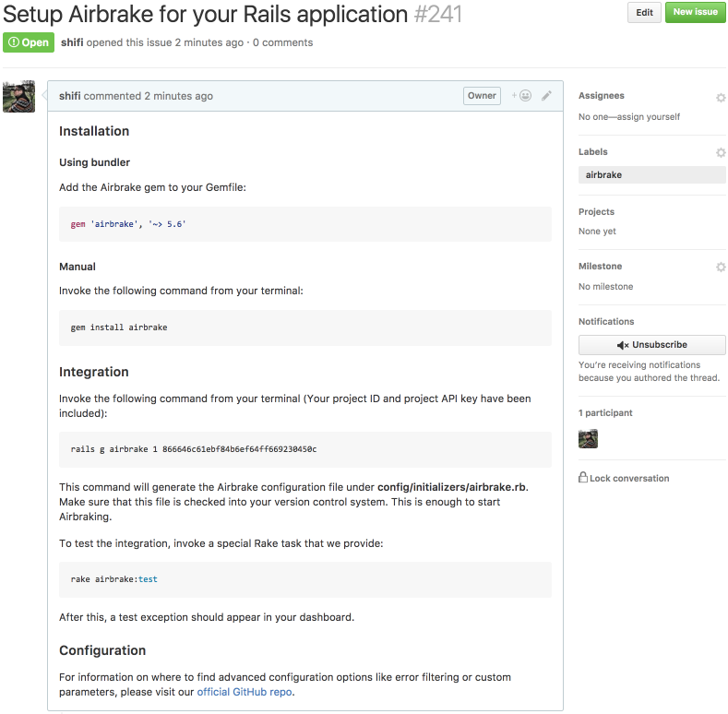Viewport: 728px width, 714px height.
Task: Click the green Open issue status badge
Action: (29, 42)
